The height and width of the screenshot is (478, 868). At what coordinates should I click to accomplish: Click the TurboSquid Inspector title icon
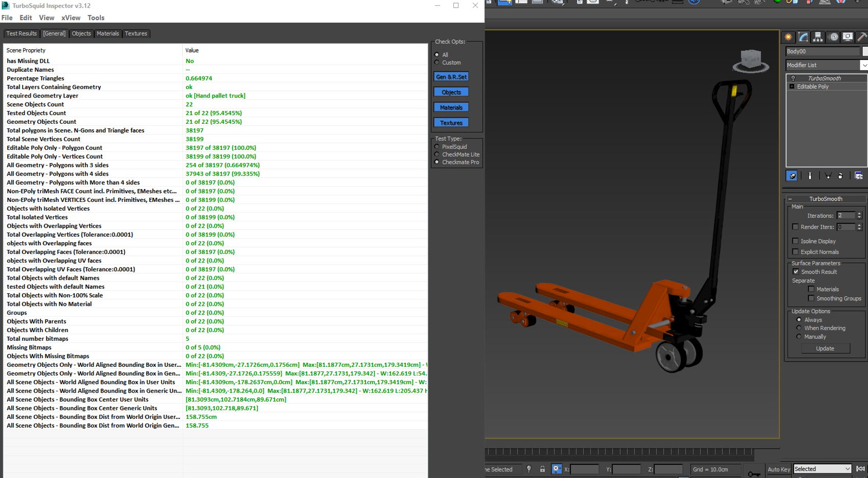pyautogui.click(x=6, y=5)
